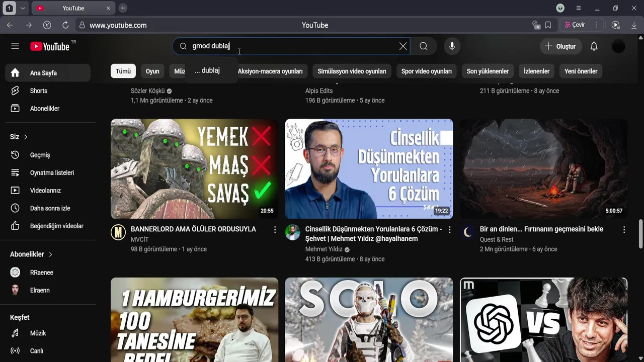
Task: Reload the page in the browser
Action: point(65,25)
